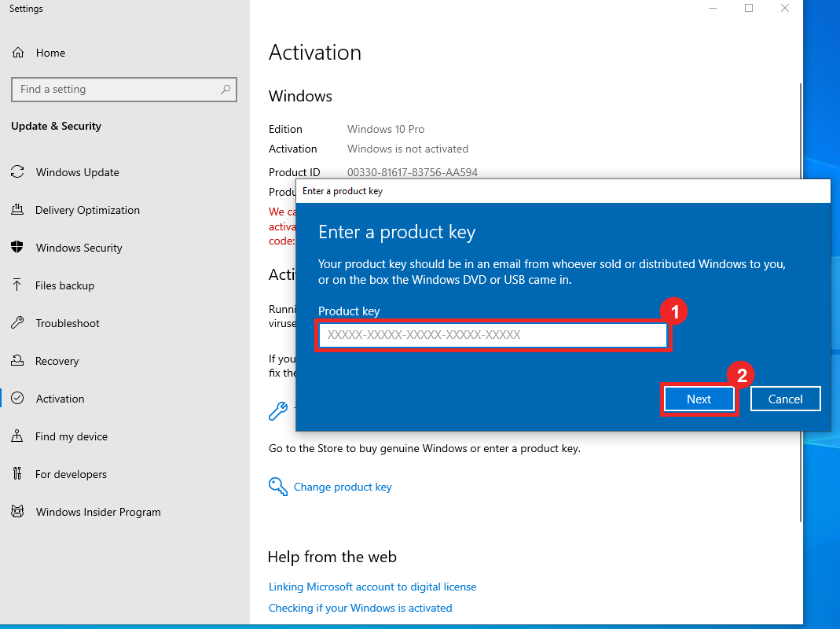
Task: Click the key icon beside Change product key
Action: pyautogui.click(x=278, y=487)
